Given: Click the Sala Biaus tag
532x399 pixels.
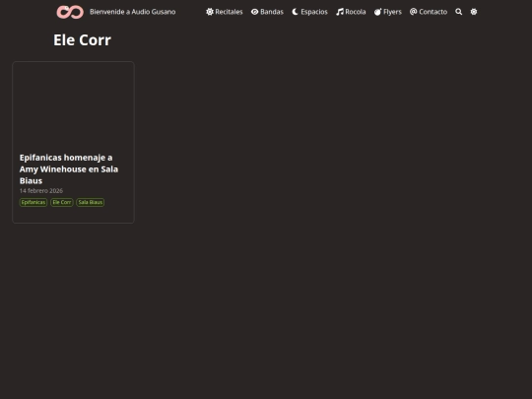Looking at the screenshot, I should (91, 202).
